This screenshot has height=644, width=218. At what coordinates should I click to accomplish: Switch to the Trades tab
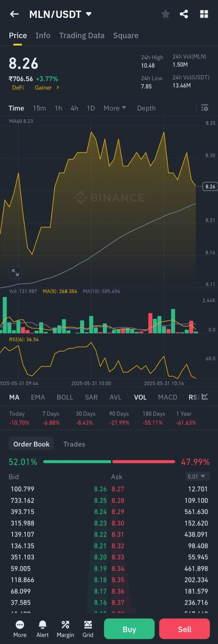[x=74, y=444]
